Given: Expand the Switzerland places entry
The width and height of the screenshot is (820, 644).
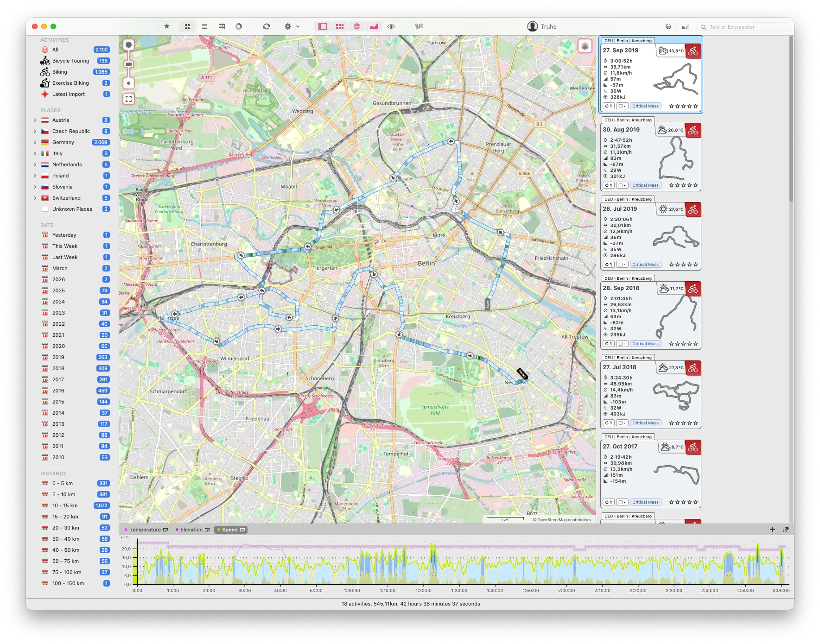Looking at the screenshot, I should coord(35,198).
